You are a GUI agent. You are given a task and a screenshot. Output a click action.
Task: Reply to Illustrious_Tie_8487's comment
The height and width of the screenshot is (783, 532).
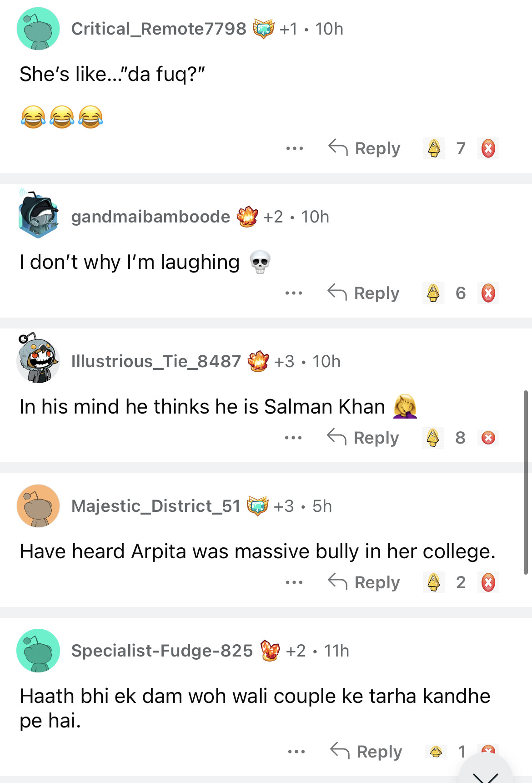(x=363, y=438)
